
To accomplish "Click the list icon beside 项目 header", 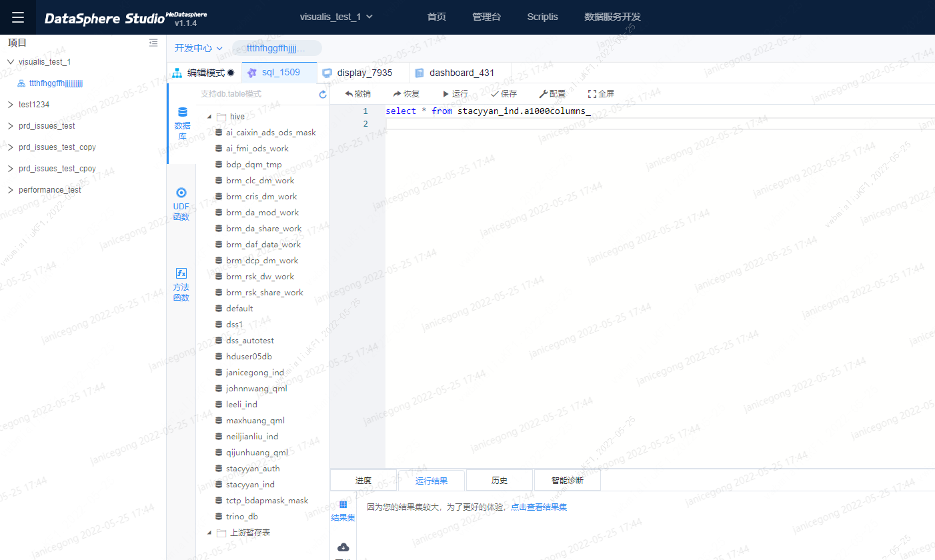I will [x=153, y=43].
